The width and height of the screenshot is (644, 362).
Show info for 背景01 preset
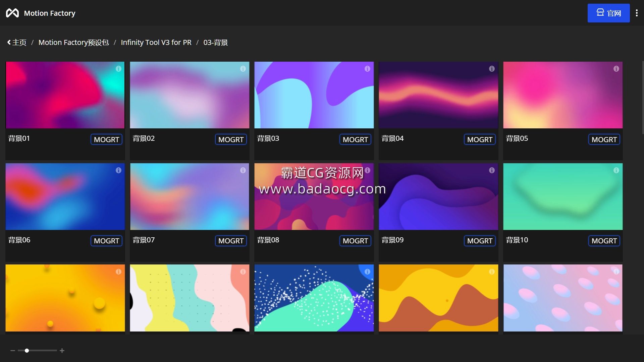click(118, 69)
